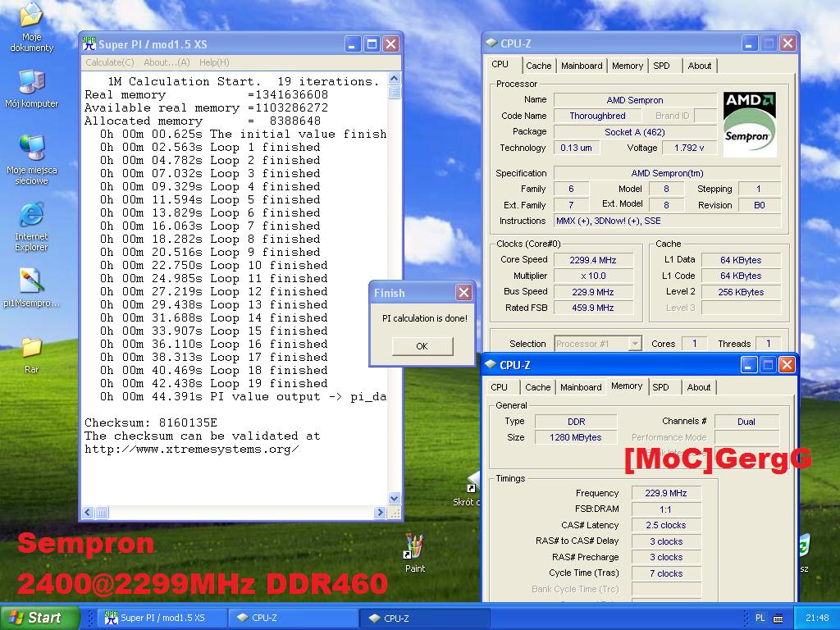The image size is (840, 630).
Task: Switch to Mainboard tab in upper CPU-Z
Action: point(582,66)
